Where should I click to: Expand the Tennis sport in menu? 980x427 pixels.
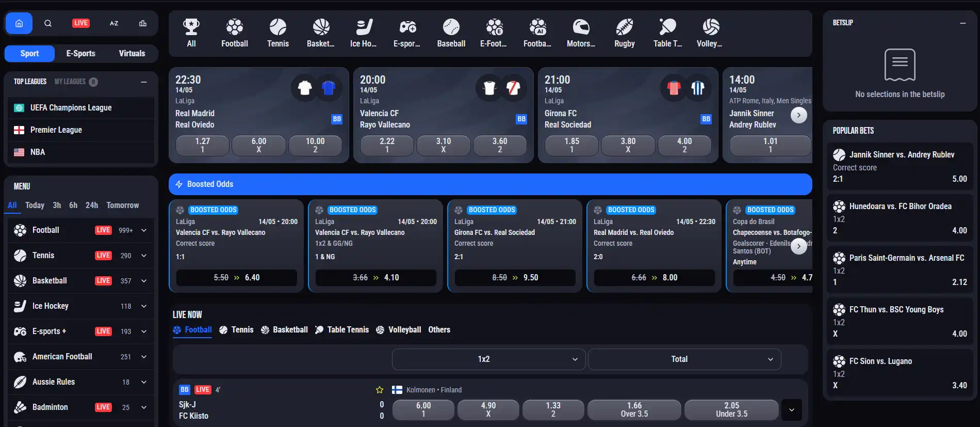pos(144,256)
